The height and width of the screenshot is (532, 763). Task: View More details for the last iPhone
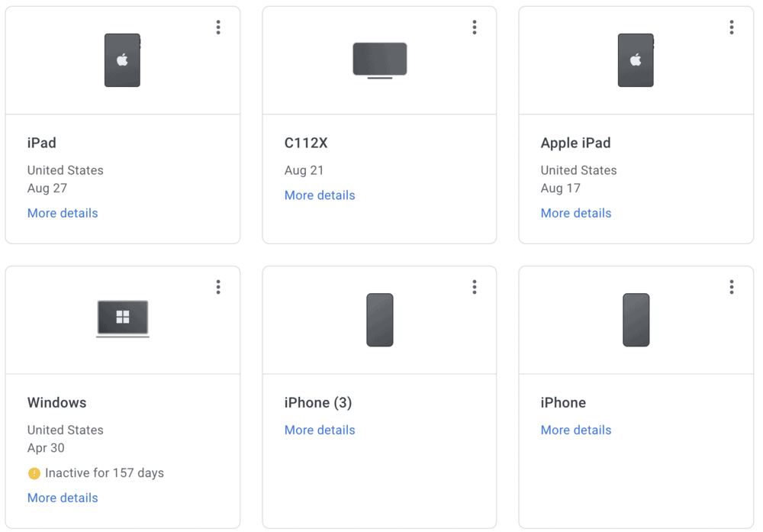pyautogui.click(x=576, y=430)
